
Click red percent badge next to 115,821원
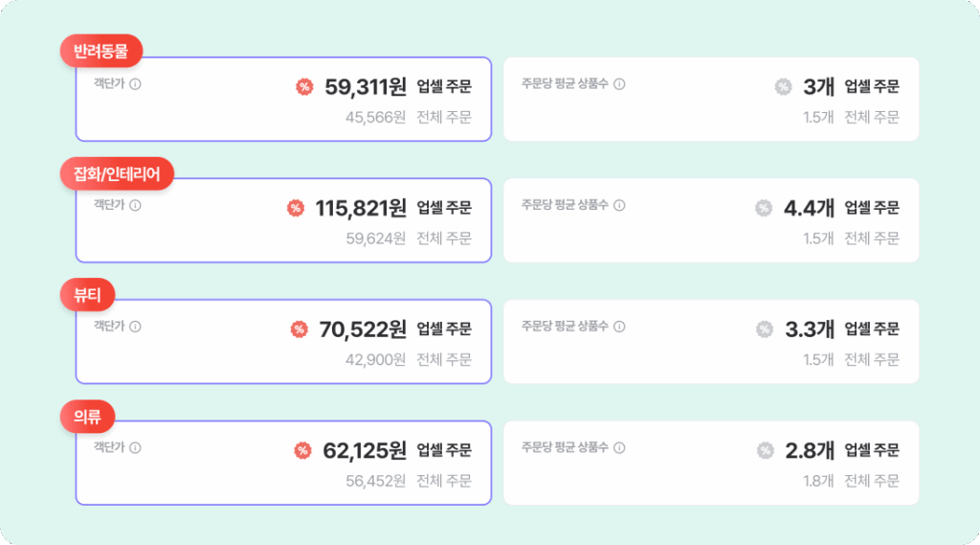pyautogui.click(x=296, y=208)
